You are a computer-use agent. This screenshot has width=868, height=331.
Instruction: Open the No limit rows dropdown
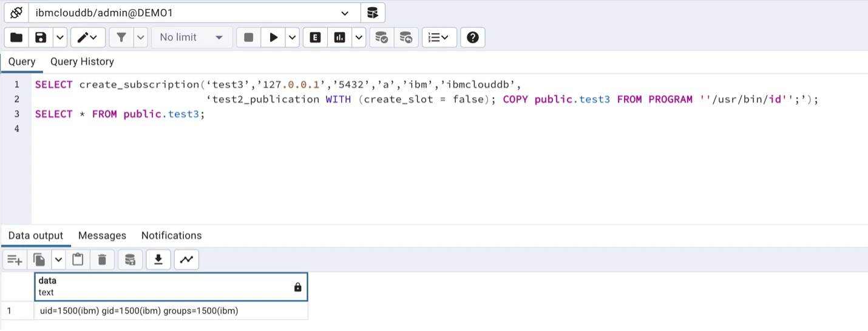click(191, 38)
